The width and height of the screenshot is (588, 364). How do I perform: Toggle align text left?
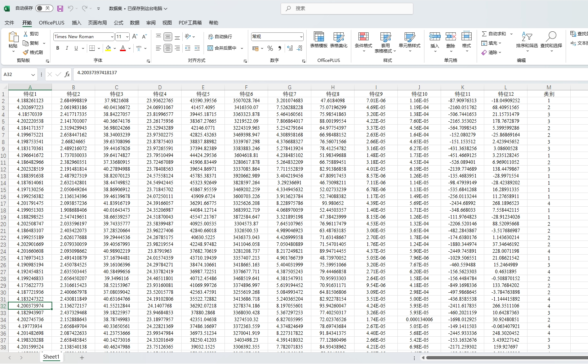[159, 48]
